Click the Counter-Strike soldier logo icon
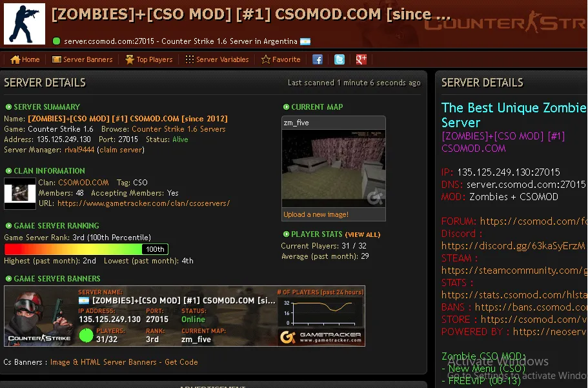This screenshot has width=588, height=388. click(25, 24)
